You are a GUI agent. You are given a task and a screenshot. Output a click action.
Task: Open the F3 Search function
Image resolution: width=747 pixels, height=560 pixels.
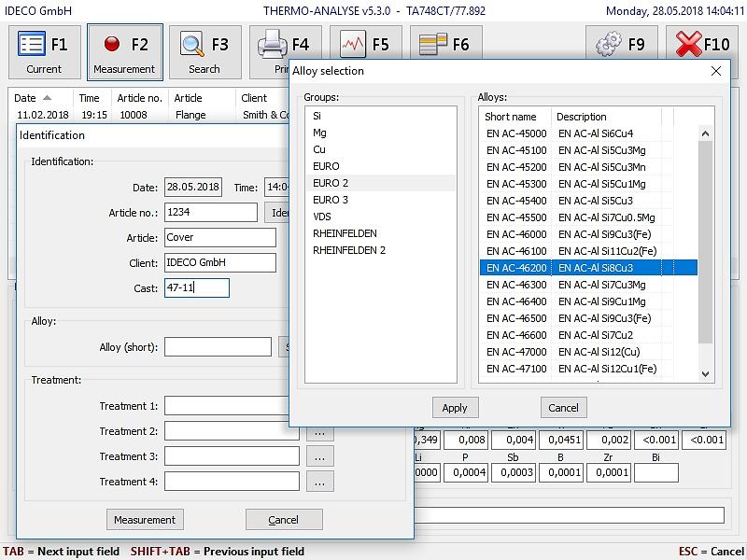(204, 52)
